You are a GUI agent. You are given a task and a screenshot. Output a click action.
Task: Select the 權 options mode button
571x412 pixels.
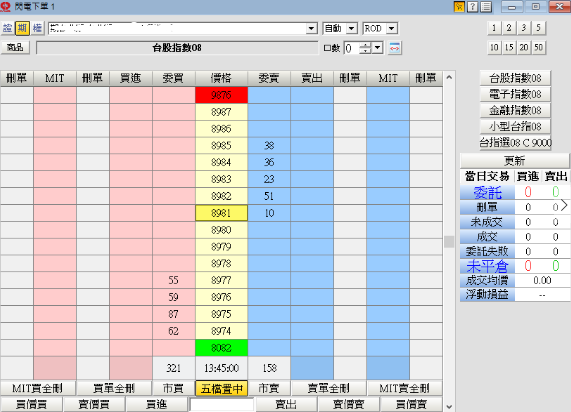click(37, 28)
